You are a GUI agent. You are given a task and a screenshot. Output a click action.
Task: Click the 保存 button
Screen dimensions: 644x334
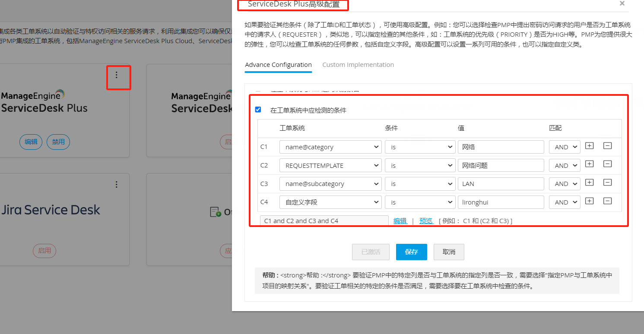click(x=411, y=252)
